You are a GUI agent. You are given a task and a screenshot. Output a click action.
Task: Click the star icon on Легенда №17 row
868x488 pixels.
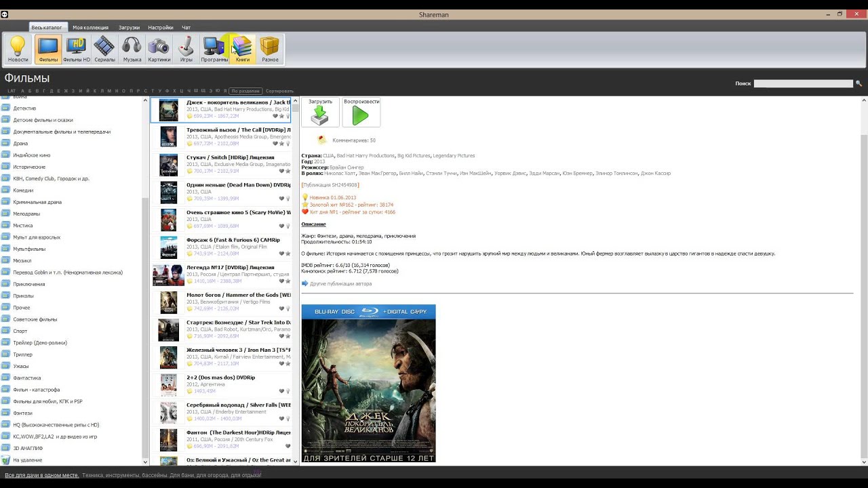point(288,281)
